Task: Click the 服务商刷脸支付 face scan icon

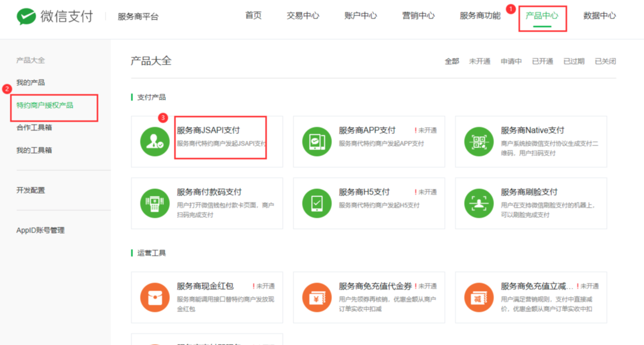Action: click(479, 203)
